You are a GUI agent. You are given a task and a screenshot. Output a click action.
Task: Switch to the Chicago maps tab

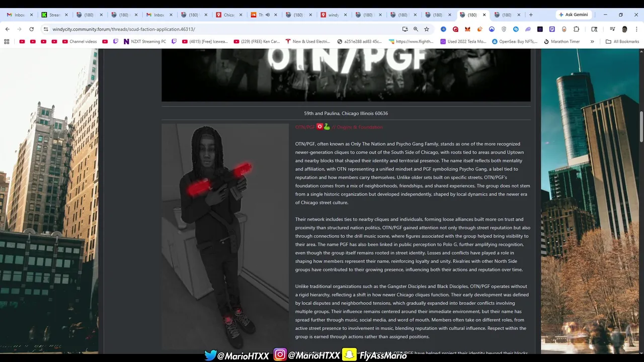point(229,15)
